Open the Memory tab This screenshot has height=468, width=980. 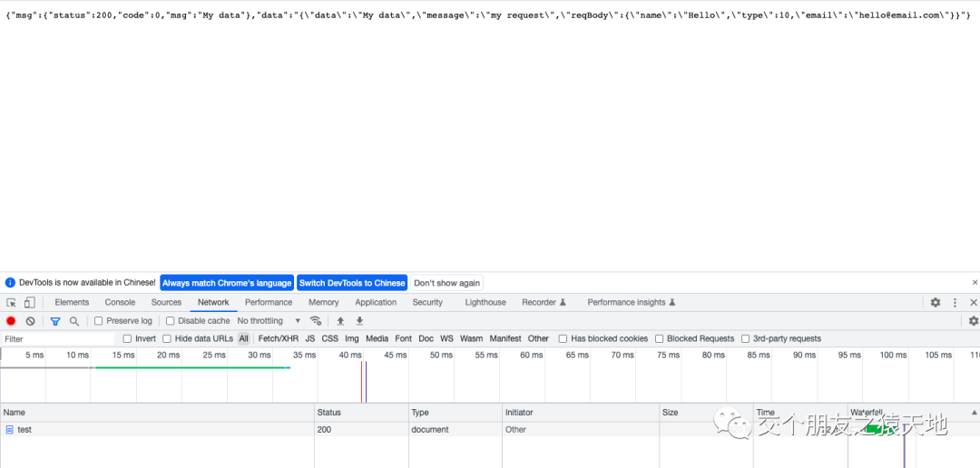(x=324, y=302)
